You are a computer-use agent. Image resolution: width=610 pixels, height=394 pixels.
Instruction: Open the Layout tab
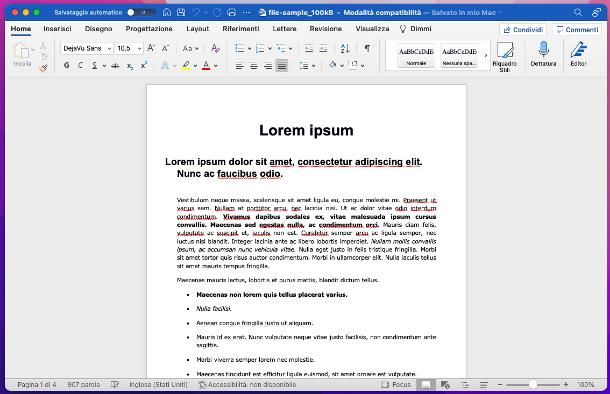[198, 29]
